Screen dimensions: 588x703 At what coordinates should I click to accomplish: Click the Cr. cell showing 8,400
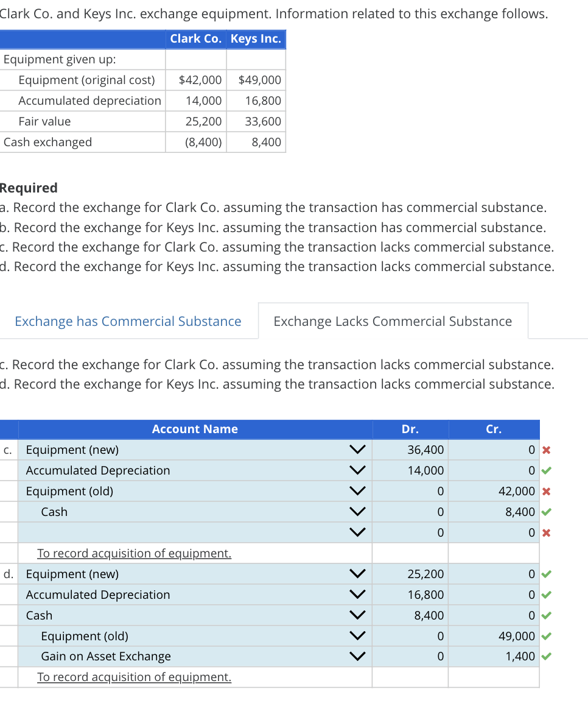(x=493, y=512)
